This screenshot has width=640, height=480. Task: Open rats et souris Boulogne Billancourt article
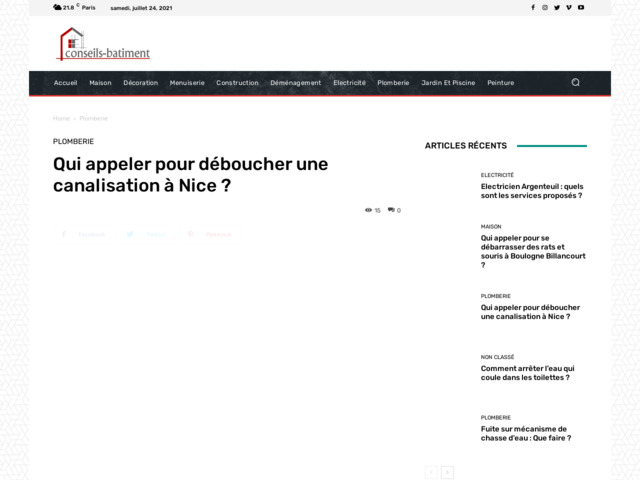click(x=533, y=251)
